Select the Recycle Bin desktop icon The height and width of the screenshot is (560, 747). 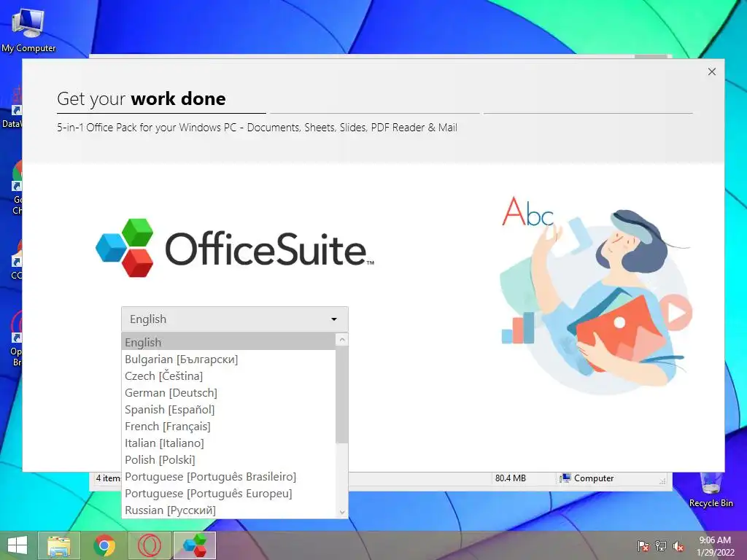point(711,489)
